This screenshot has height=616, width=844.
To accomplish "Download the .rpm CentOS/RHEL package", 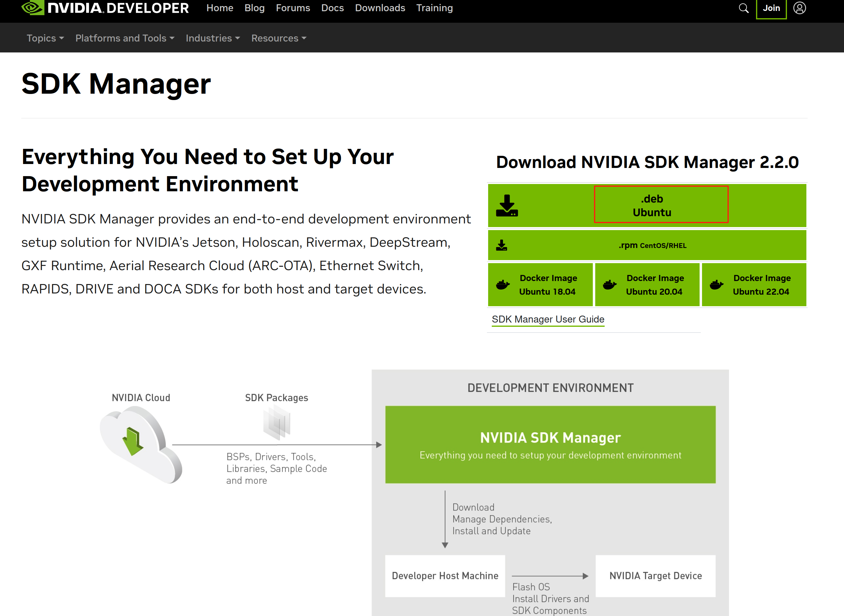I will (x=652, y=245).
